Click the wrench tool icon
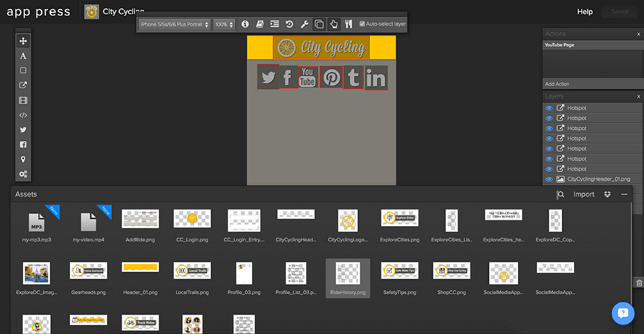 pyautogui.click(x=305, y=24)
